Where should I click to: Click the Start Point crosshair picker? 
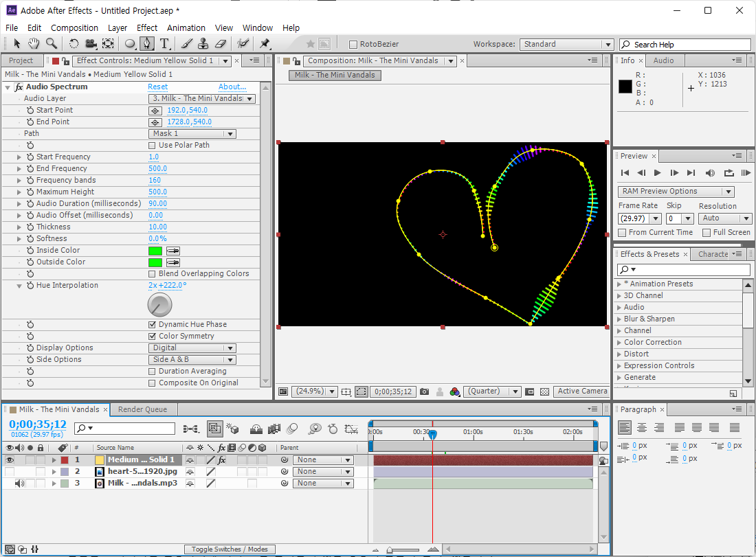[x=155, y=111]
